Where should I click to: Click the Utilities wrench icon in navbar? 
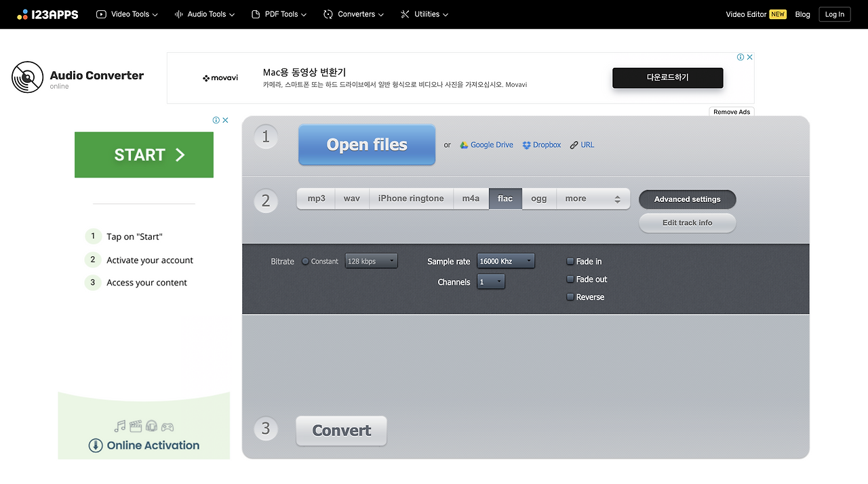[x=404, y=14]
